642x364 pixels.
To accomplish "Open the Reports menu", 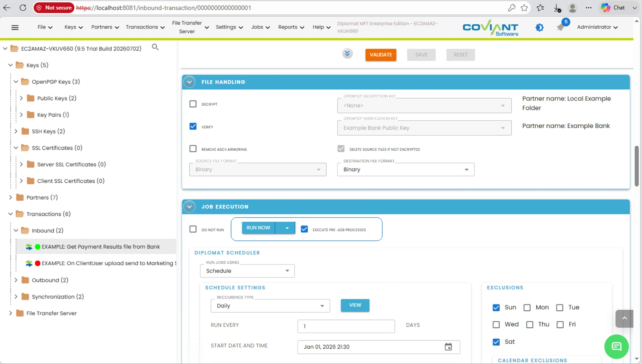I will pyautogui.click(x=291, y=27).
